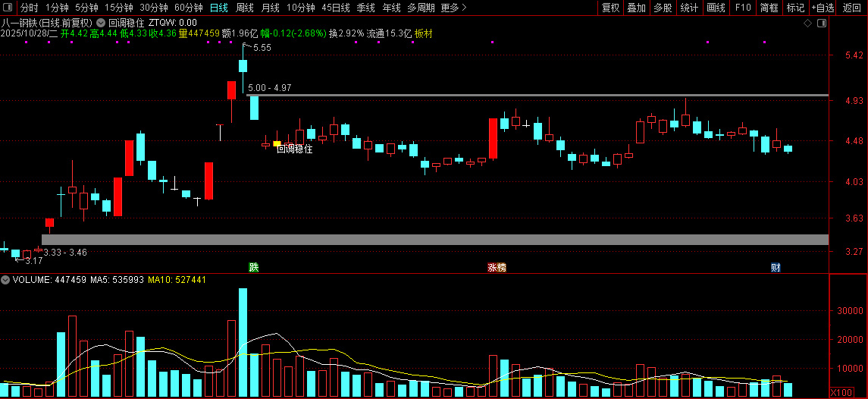Open the 多股 multi-stock view
Viewport: 868px width, 399px height.
[x=663, y=8]
